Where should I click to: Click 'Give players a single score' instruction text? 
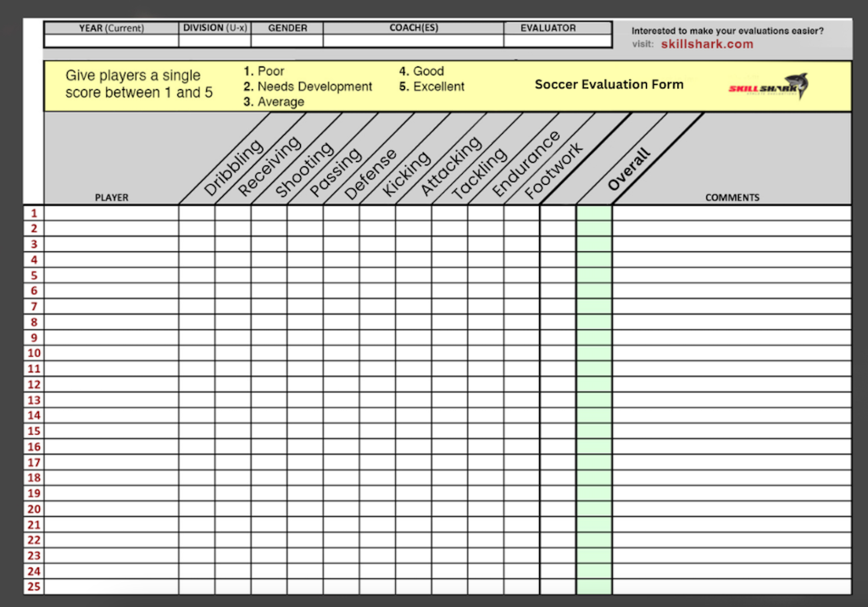click(x=139, y=84)
